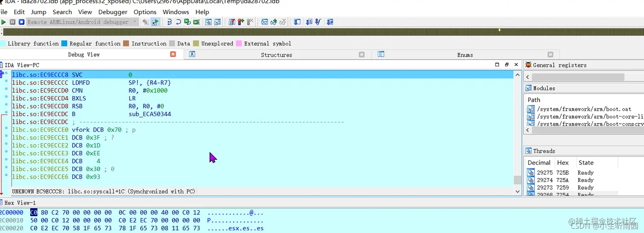The height and width of the screenshot is (233, 644).
Task: Click the instruction tracing toolbar icon
Action: 309,22
